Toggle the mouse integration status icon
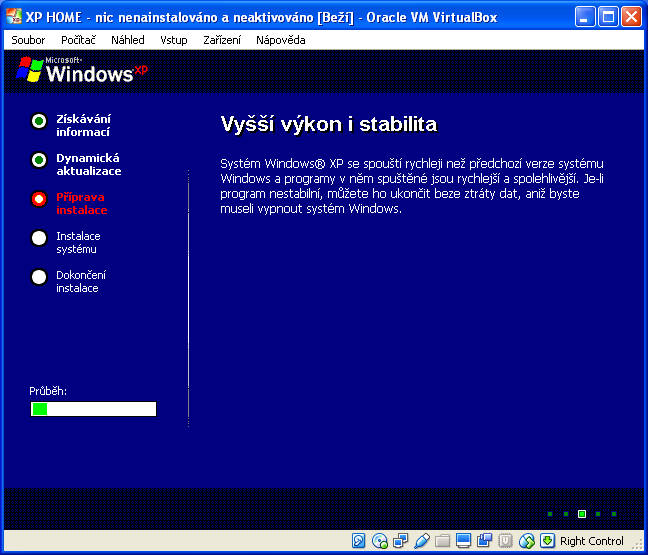 pos(526,541)
